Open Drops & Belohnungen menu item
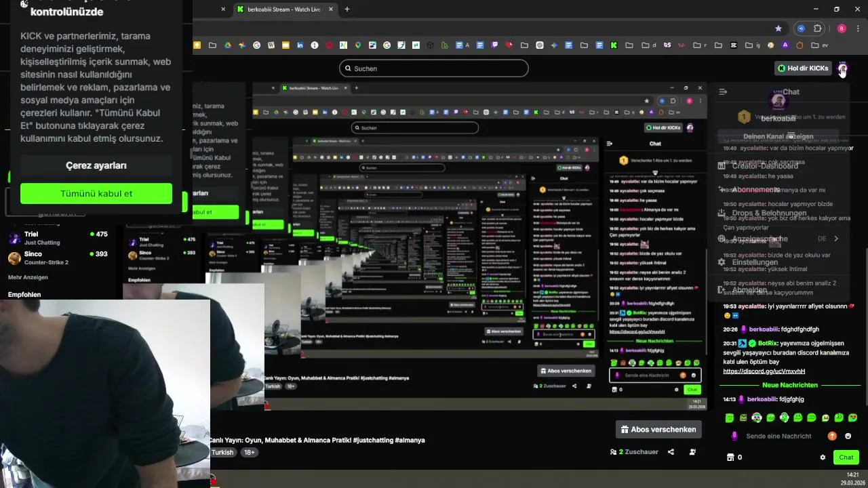The image size is (868, 488). 769,213
